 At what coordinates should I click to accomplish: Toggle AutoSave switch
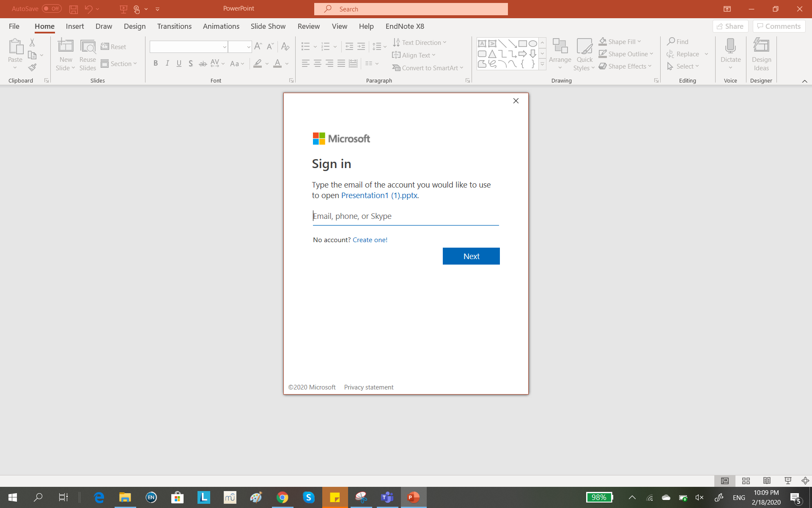coord(52,9)
